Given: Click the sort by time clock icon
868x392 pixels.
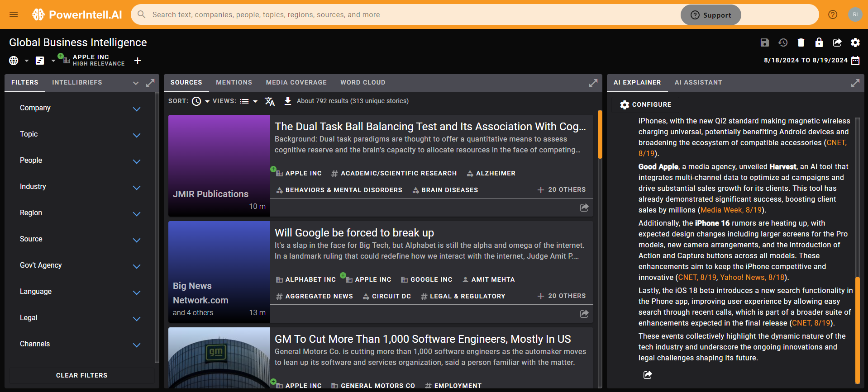Looking at the screenshot, I should click(x=196, y=101).
